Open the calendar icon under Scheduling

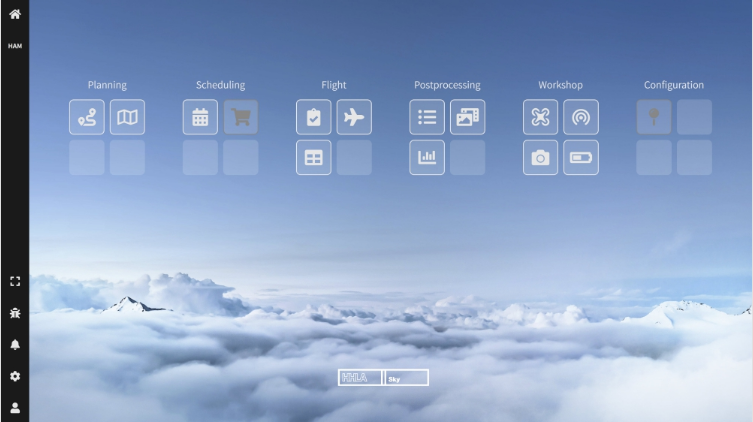pos(200,117)
